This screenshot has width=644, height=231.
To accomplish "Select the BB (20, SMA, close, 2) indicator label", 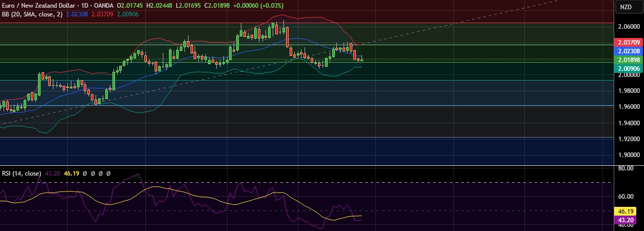I will click(x=32, y=14).
